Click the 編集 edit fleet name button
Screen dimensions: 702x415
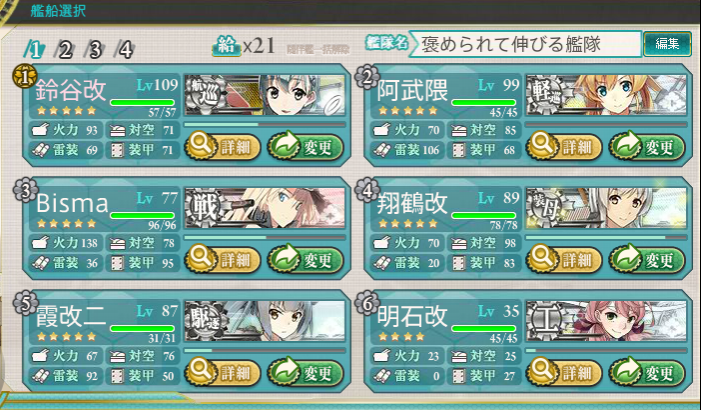667,44
